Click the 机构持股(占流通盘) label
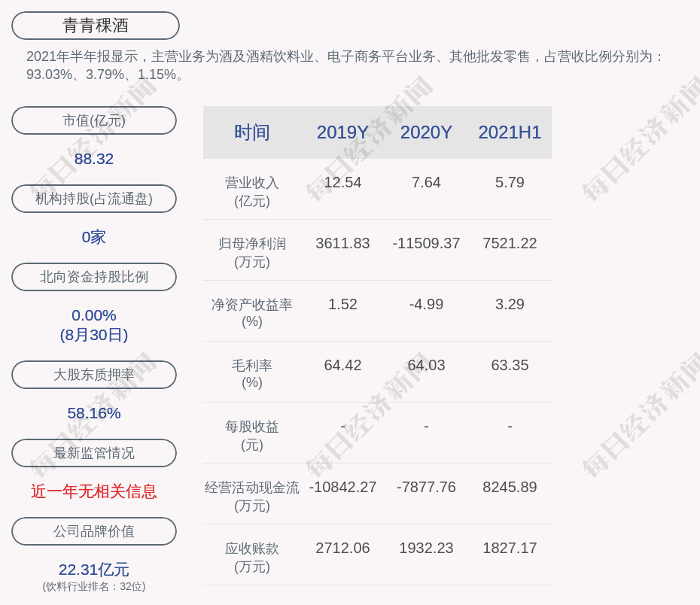This screenshot has height=605, width=700. (x=94, y=199)
